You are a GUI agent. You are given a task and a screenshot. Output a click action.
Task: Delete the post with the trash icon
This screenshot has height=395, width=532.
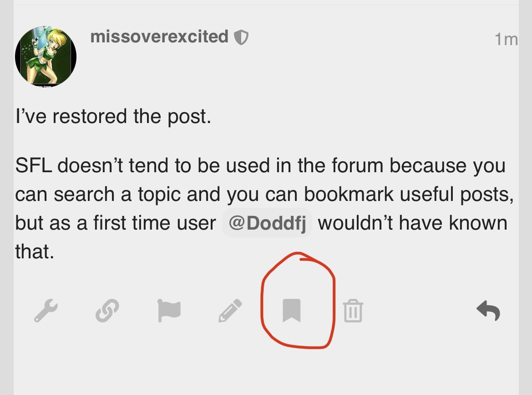[x=353, y=310]
